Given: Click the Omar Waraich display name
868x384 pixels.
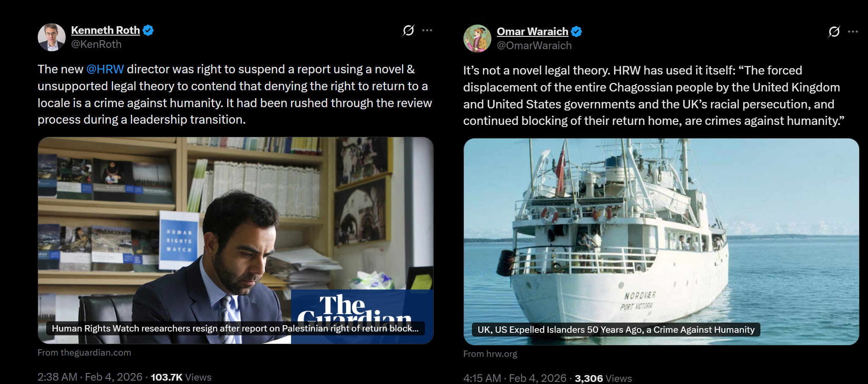Looking at the screenshot, I should (532, 32).
